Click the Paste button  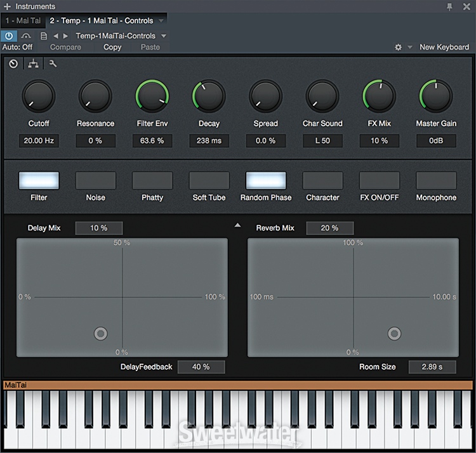(150, 48)
